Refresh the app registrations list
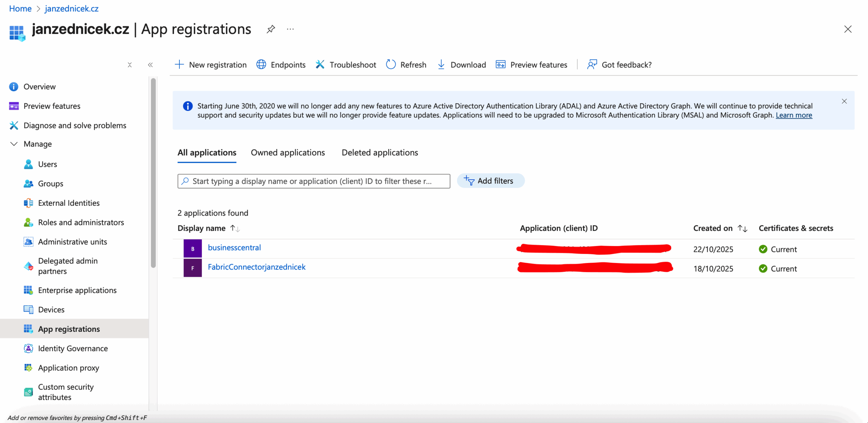This screenshot has height=423, width=868. coord(406,64)
